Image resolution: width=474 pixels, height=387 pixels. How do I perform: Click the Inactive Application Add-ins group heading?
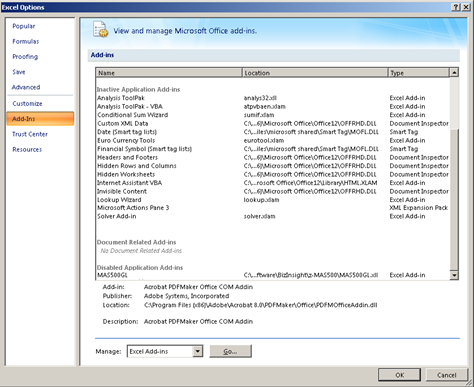tap(138, 90)
